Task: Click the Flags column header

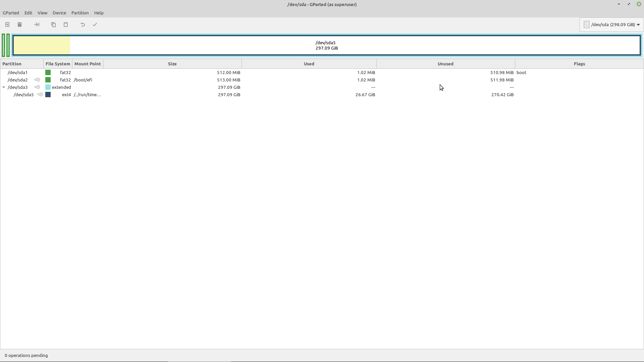Action: tap(579, 64)
